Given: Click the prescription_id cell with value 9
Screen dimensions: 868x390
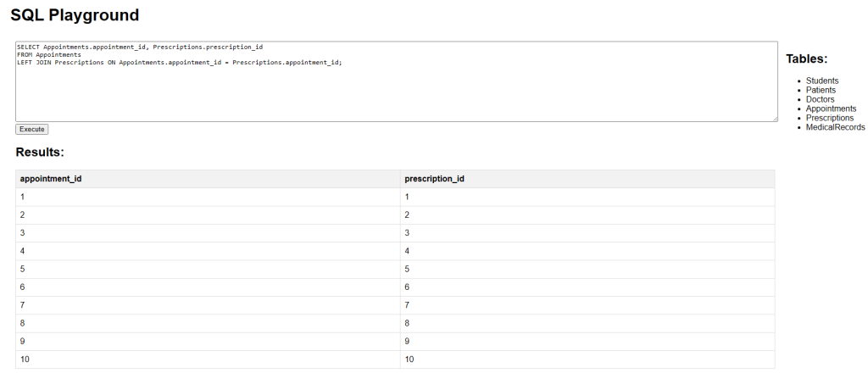Looking at the screenshot, I should click(x=587, y=341).
